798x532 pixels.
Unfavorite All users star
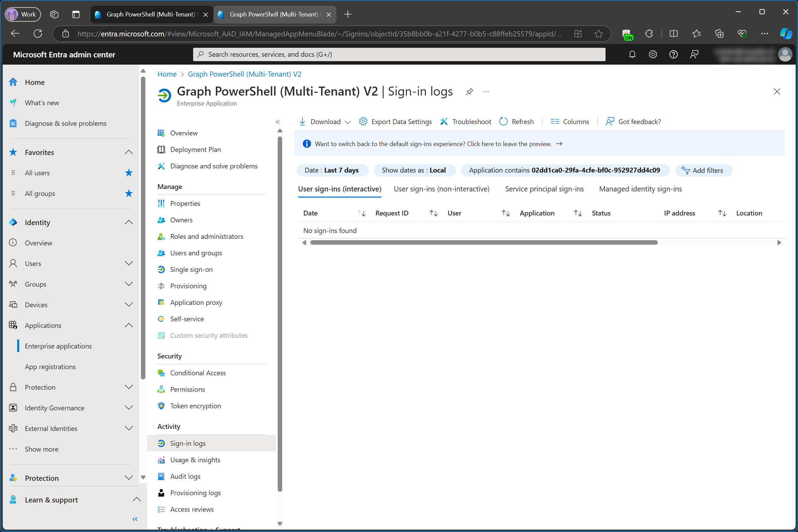point(129,173)
